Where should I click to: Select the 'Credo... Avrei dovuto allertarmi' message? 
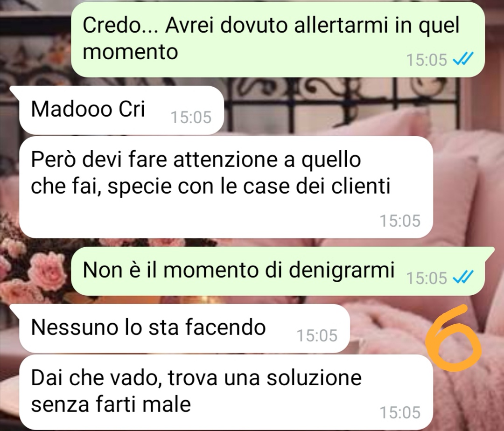tap(277, 40)
